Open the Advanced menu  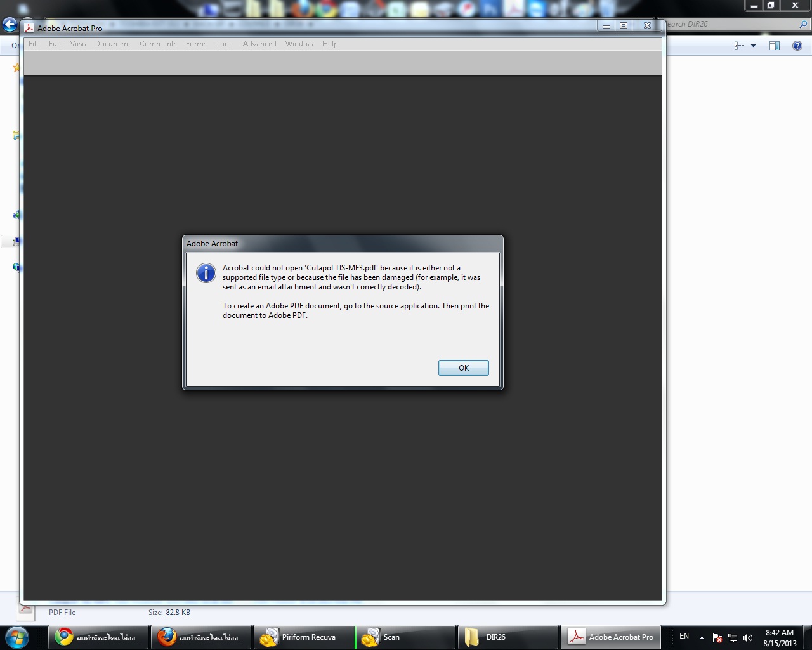(x=259, y=44)
